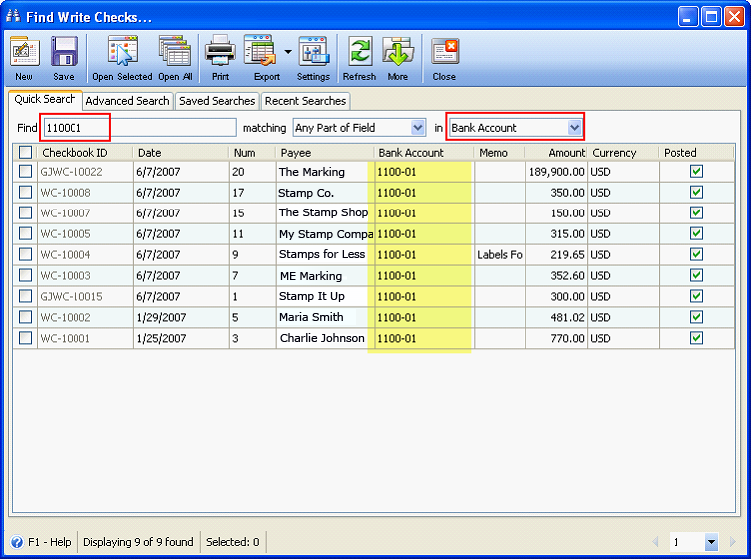
Task: Check the row checkbox for WC-10004
Action: click(x=25, y=254)
